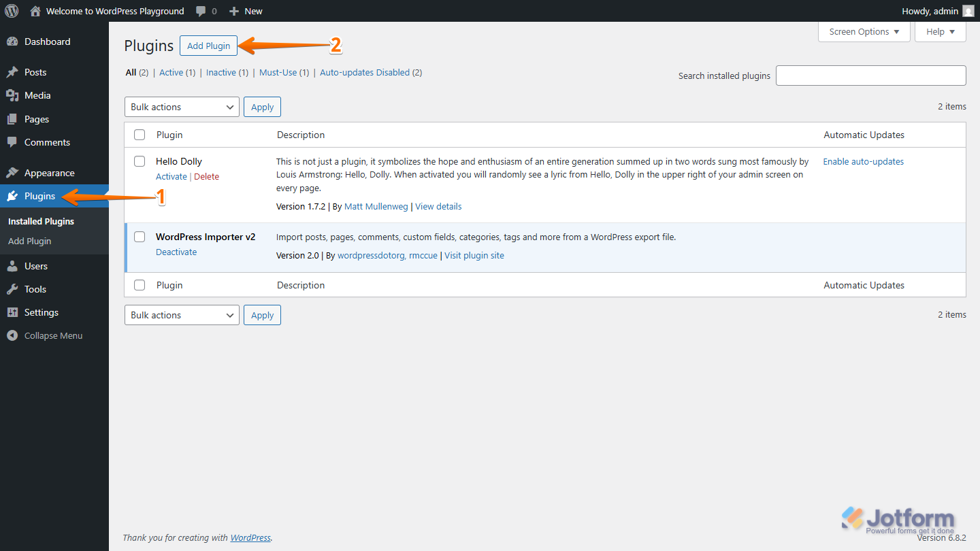
Task: Click the Posts pushpin icon
Action: pos(12,72)
